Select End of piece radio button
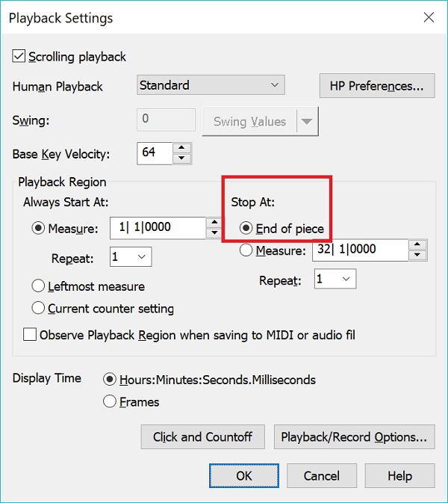Image resolution: width=448 pixels, height=503 pixels. (x=245, y=229)
